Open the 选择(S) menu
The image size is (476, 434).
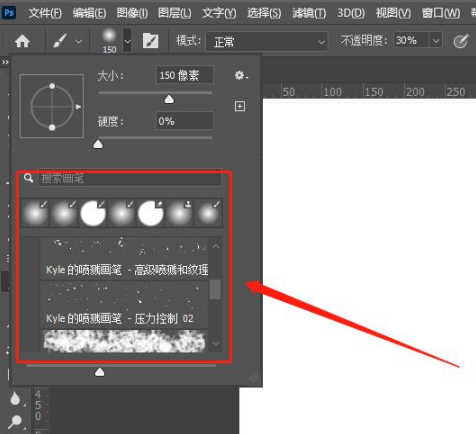[x=264, y=13]
